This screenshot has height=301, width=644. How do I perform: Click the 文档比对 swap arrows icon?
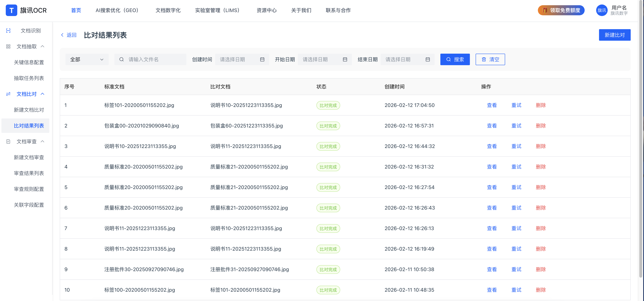pos(8,94)
